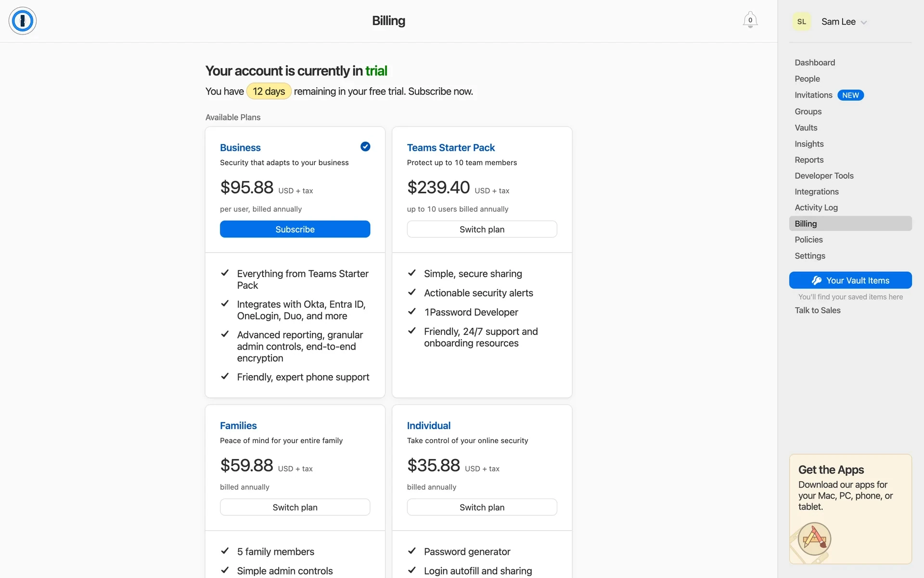Screen dimensions: 924x578
Task: Click 'Login autofill and sharing' feature
Action: tap(478, 571)
